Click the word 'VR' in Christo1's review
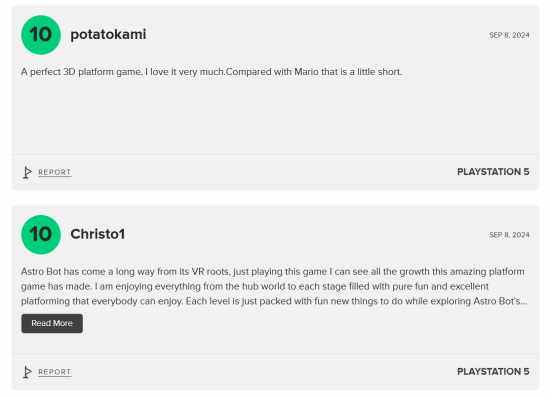Screen dimensions: 550x398 (x=198, y=271)
